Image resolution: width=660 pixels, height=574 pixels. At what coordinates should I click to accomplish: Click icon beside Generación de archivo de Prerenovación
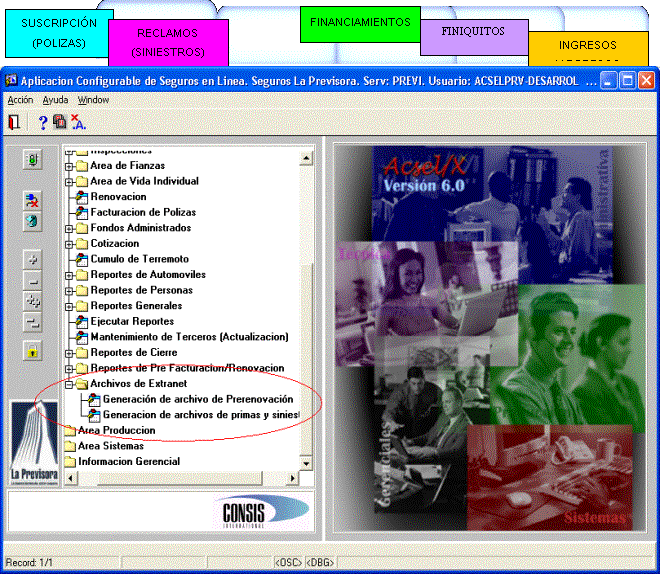94,399
